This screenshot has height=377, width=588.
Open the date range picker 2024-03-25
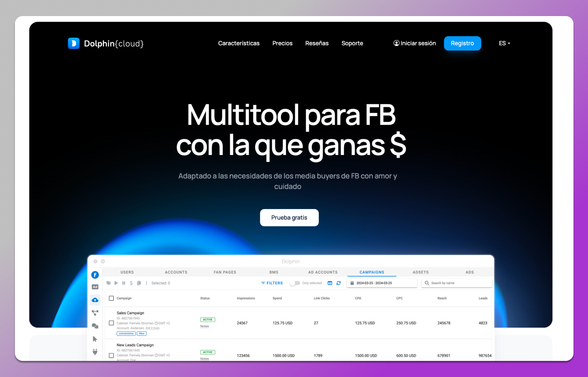(x=381, y=283)
